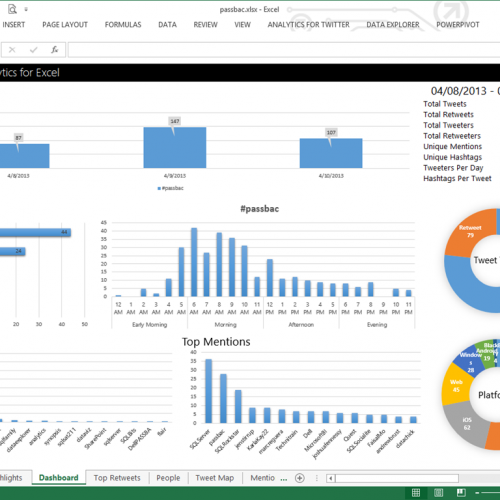Select the Dashboard sheet tab
The image size is (500, 500).
(x=59, y=478)
